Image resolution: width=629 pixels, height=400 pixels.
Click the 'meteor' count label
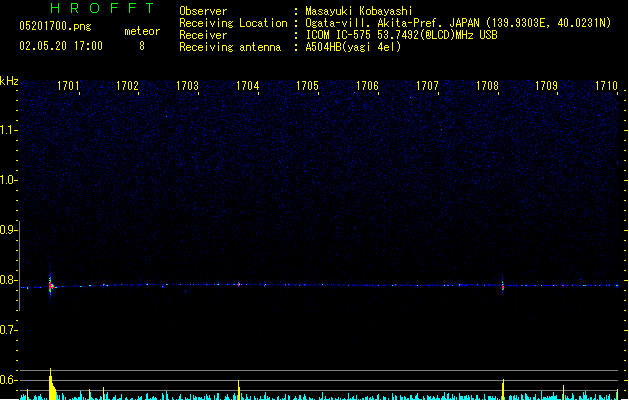point(142,31)
